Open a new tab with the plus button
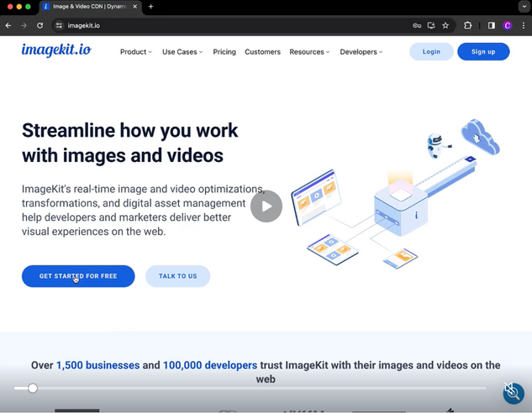The image size is (532, 413). (x=151, y=7)
